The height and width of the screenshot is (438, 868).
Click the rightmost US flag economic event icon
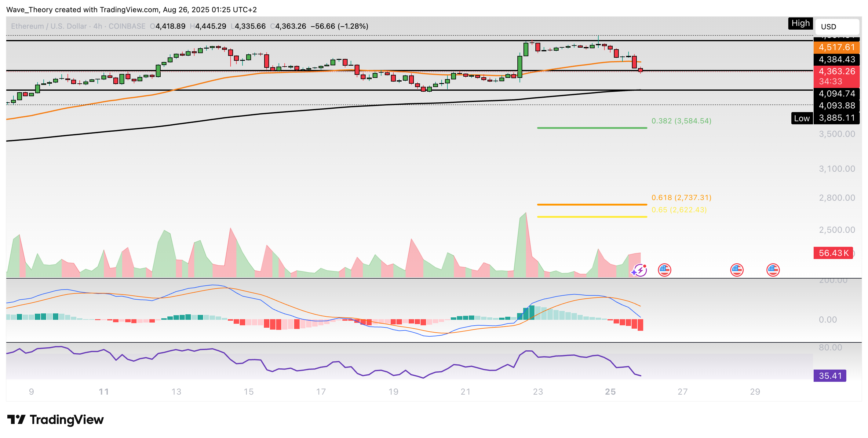(773, 270)
